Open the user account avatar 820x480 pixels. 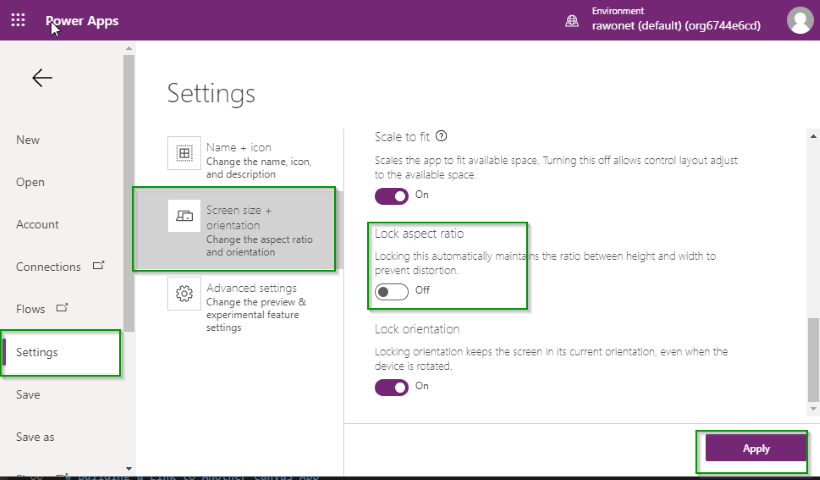click(x=800, y=20)
